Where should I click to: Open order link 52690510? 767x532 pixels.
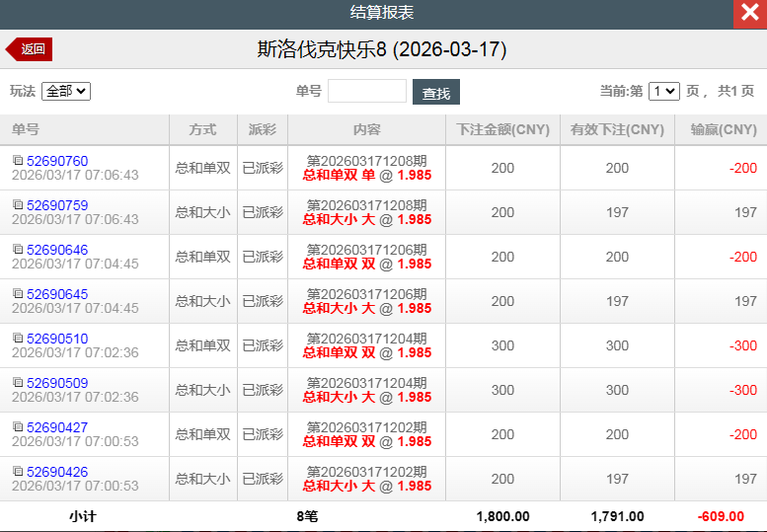(57, 339)
